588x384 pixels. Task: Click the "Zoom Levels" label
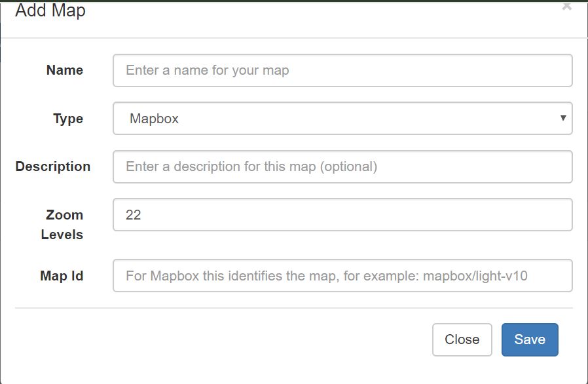click(64, 224)
